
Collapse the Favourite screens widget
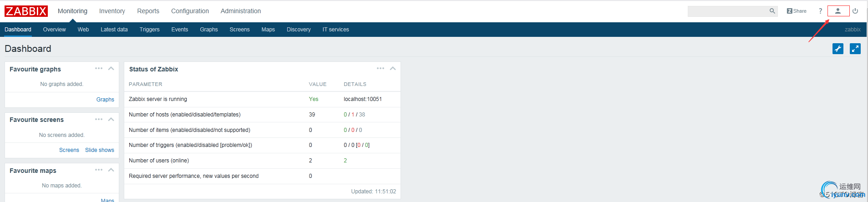pos(111,119)
